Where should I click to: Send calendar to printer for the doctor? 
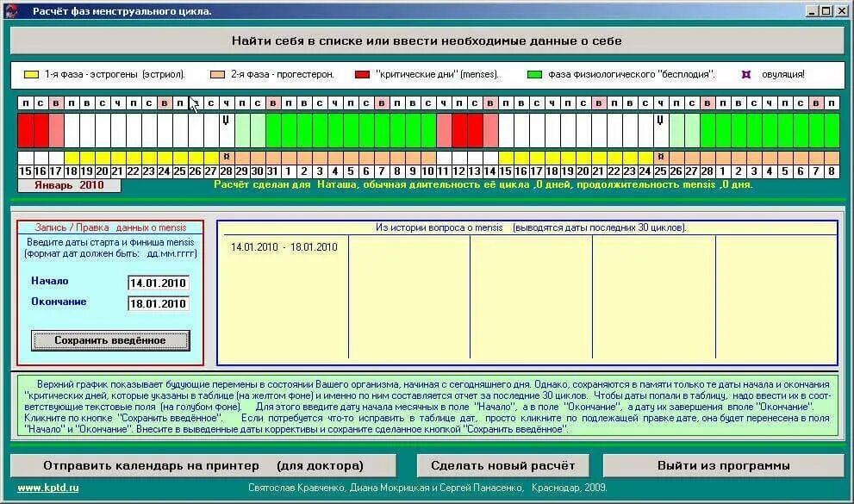[203, 466]
